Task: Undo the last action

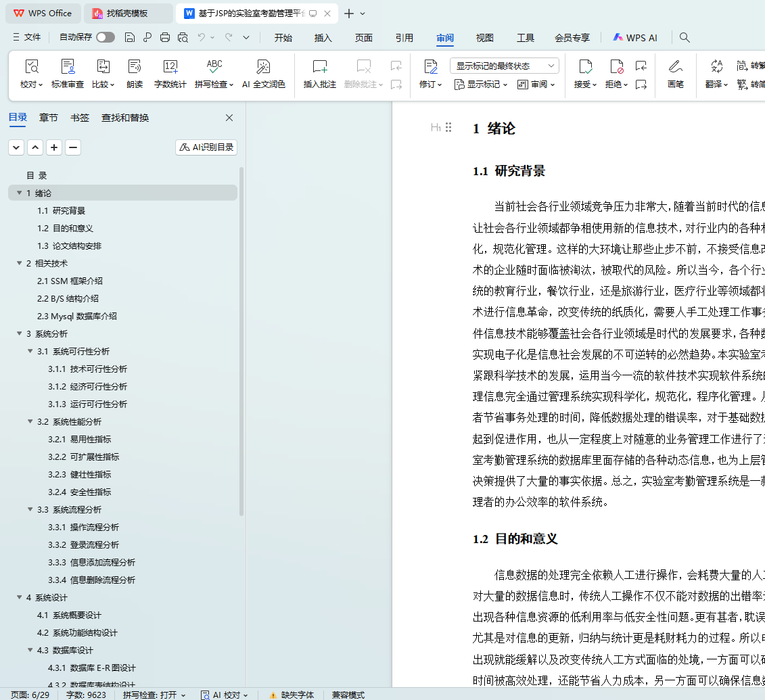Action: coord(202,38)
